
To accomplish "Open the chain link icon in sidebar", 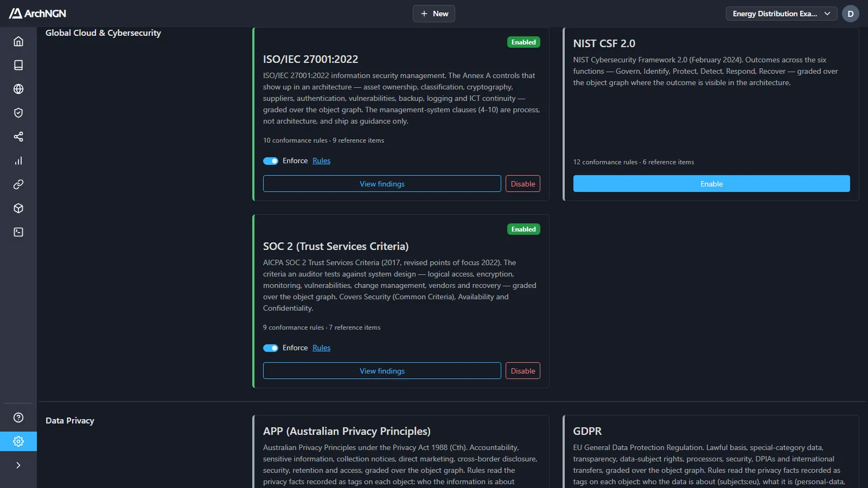I will coord(18,184).
